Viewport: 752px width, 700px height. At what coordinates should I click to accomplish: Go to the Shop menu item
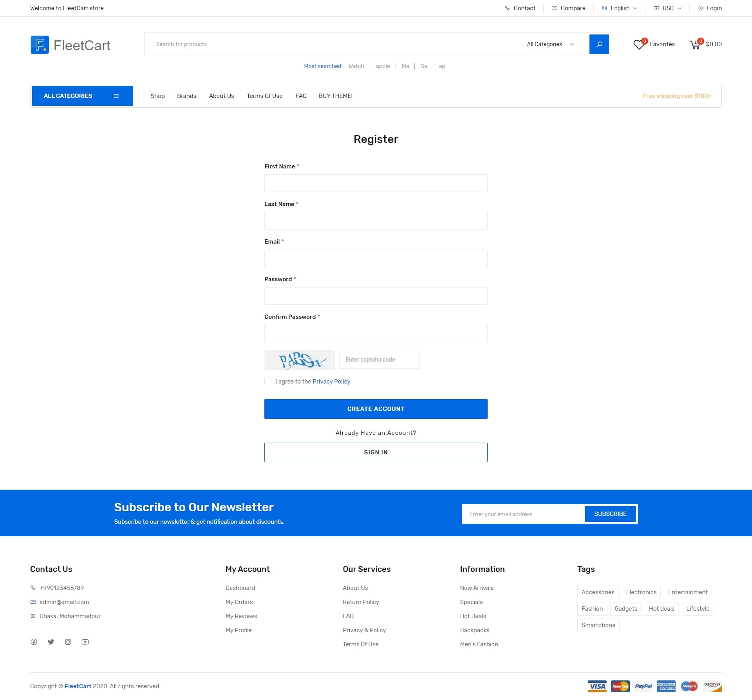click(x=157, y=96)
